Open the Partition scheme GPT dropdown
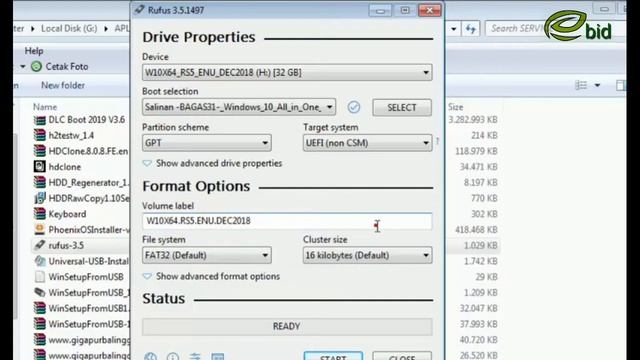Viewport: 640px width, 360px height. [x=207, y=143]
